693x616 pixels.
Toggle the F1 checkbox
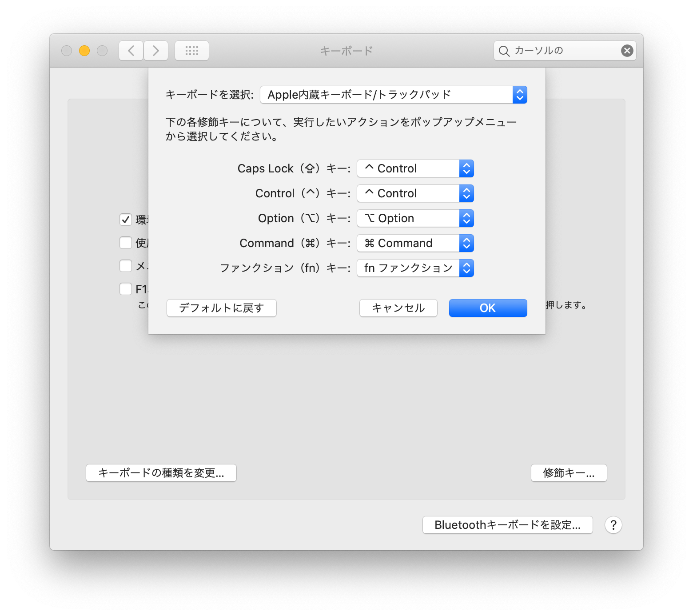pos(126,289)
